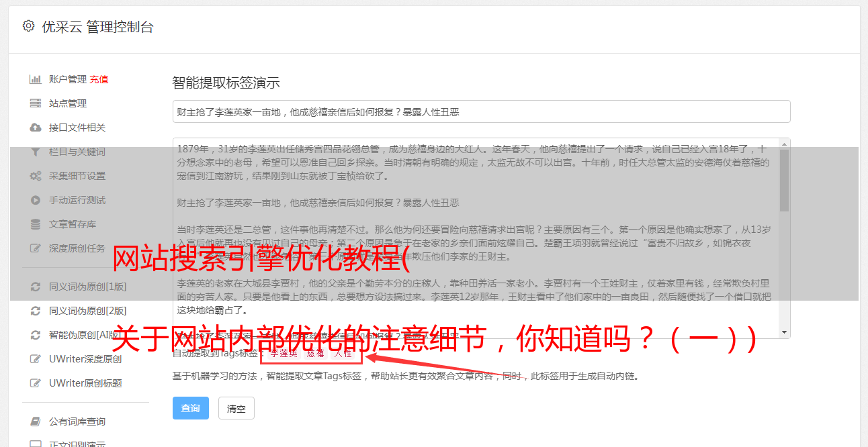The height and width of the screenshot is (447, 868).
Task: Click the bar chart icon for 账户管理
Action: point(36,79)
